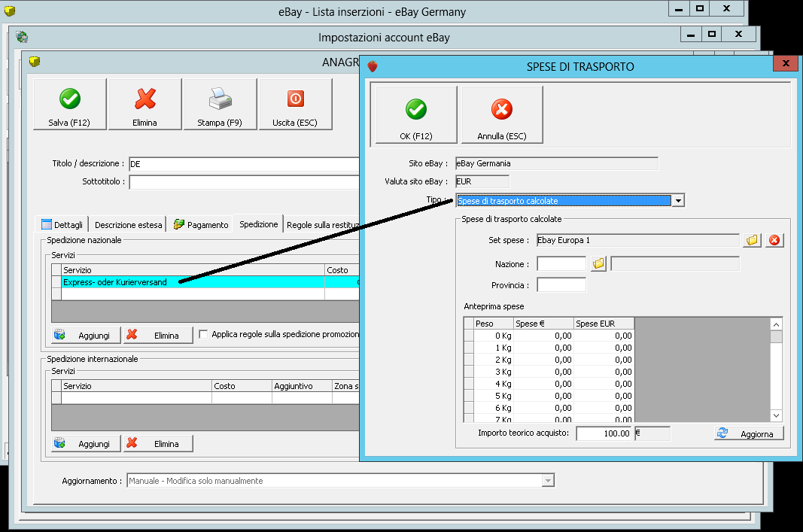803x532 pixels.
Task: Select the 0 Kg row in preview
Action: pos(549,336)
